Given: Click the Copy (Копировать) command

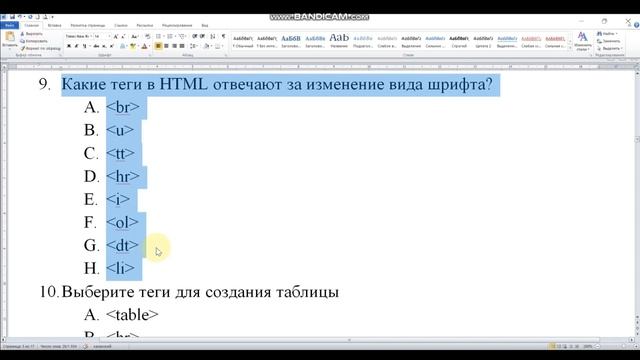Looking at the screenshot, I should [x=33, y=41].
